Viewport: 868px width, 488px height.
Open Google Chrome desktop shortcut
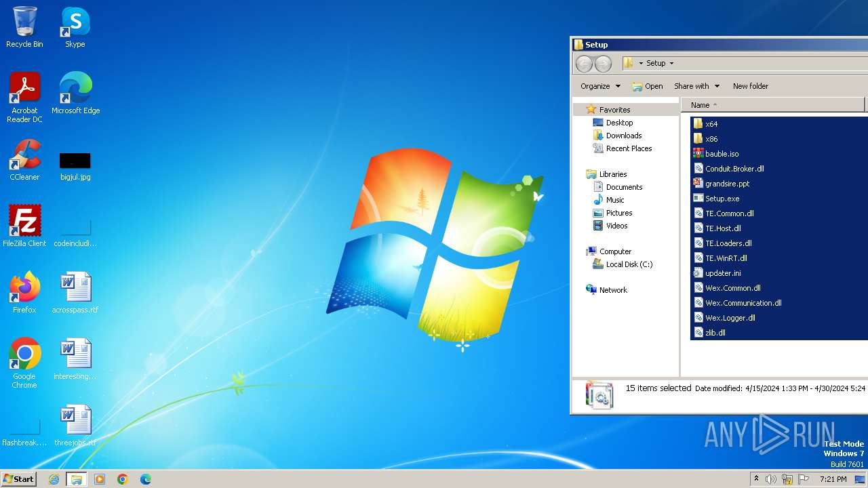24,363
